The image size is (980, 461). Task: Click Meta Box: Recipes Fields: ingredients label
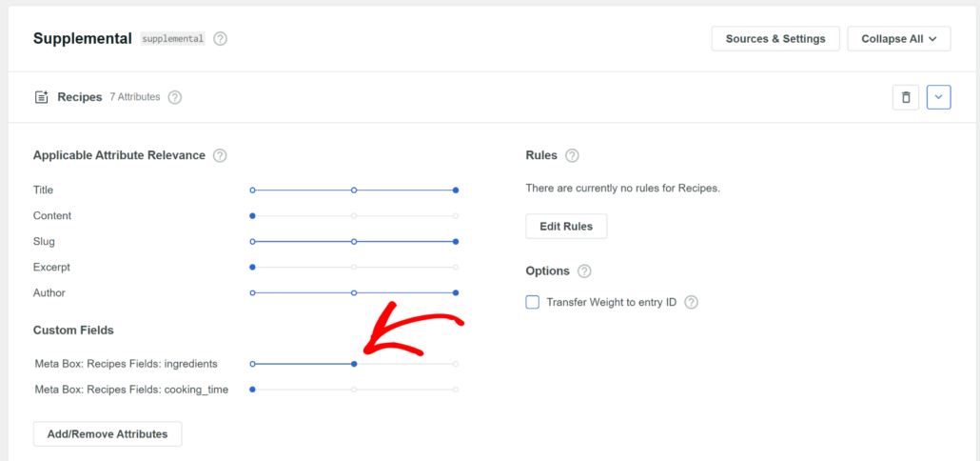coord(127,364)
